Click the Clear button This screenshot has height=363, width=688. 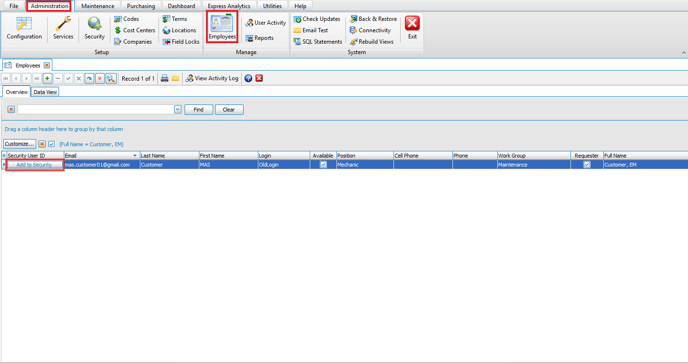point(229,110)
